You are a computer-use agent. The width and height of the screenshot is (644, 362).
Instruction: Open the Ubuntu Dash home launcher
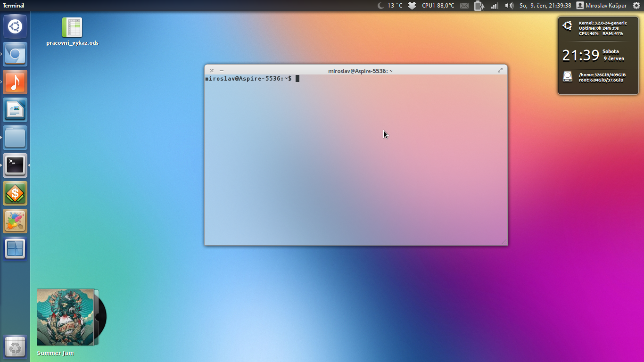[x=15, y=26]
